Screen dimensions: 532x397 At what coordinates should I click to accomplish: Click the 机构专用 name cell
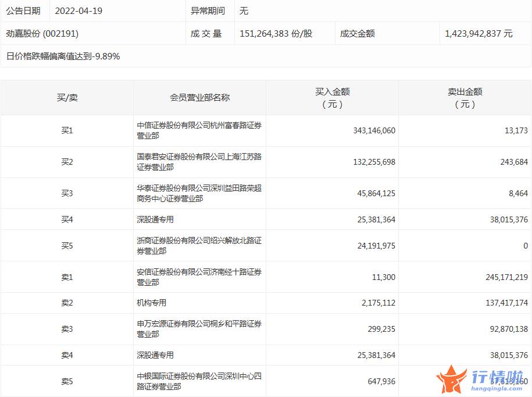[151, 303]
